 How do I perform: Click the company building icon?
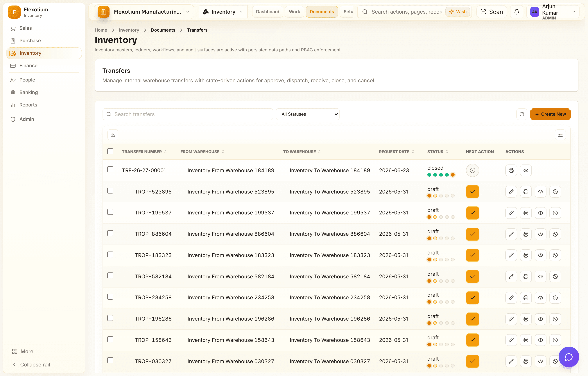[x=104, y=12]
